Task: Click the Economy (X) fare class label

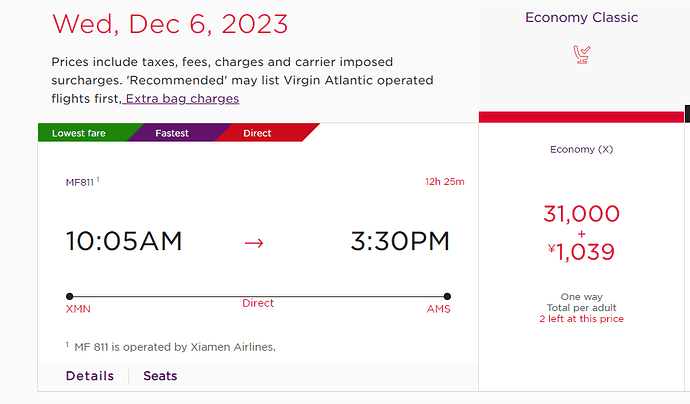Action: click(x=581, y=150)
